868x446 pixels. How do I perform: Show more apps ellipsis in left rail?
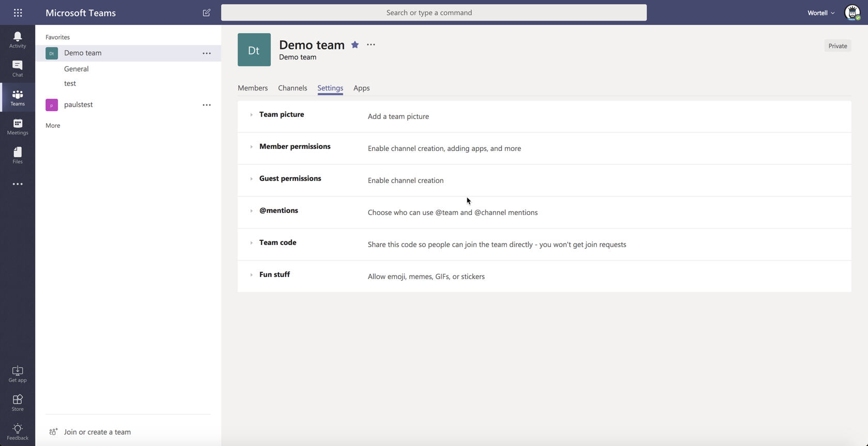[18, 184]
